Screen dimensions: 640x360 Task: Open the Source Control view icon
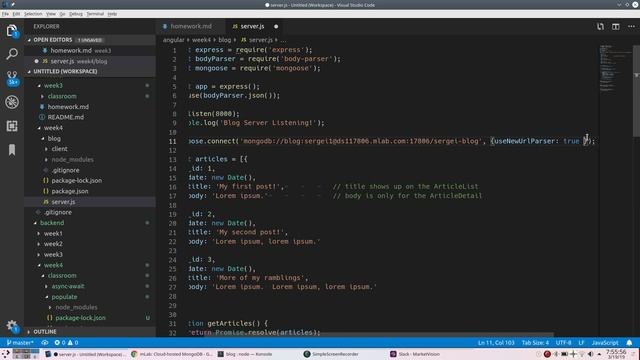click(12, 78)
